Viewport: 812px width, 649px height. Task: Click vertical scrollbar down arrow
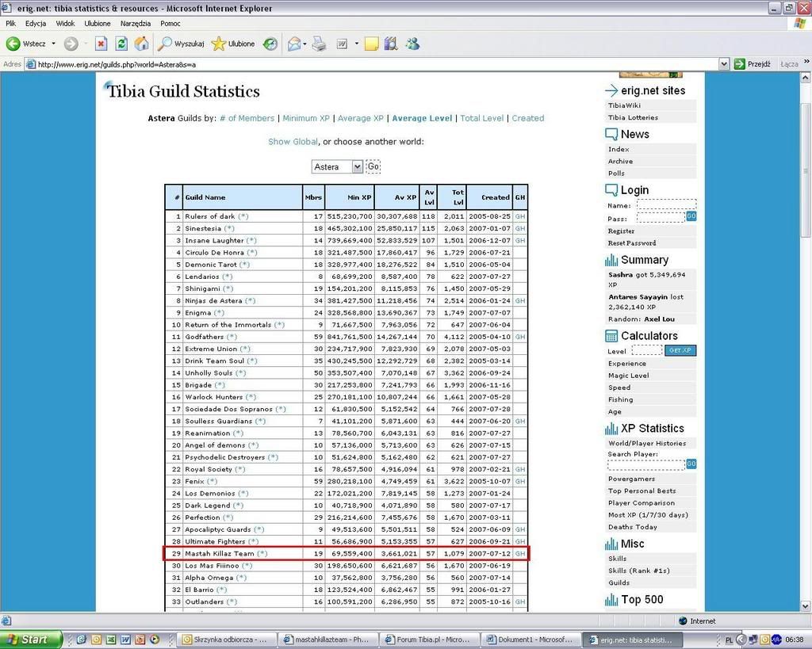click(806, 606)
